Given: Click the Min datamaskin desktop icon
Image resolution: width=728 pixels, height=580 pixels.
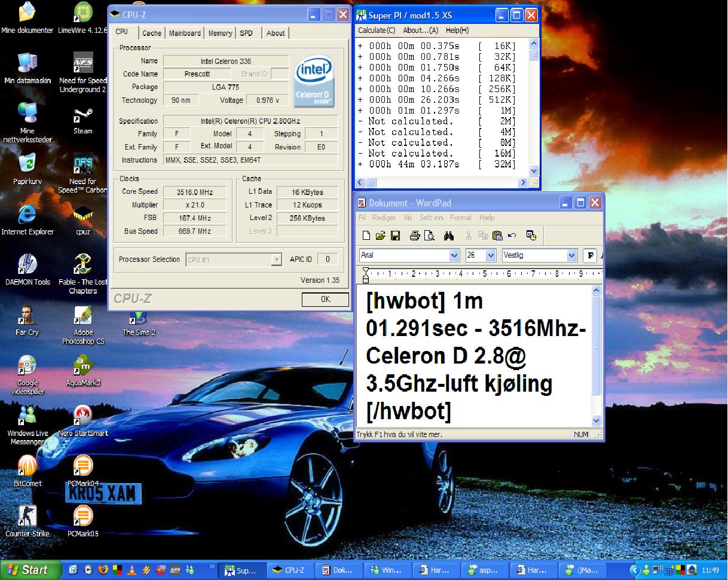Looking at the screenshot, I should pos(27,69).
